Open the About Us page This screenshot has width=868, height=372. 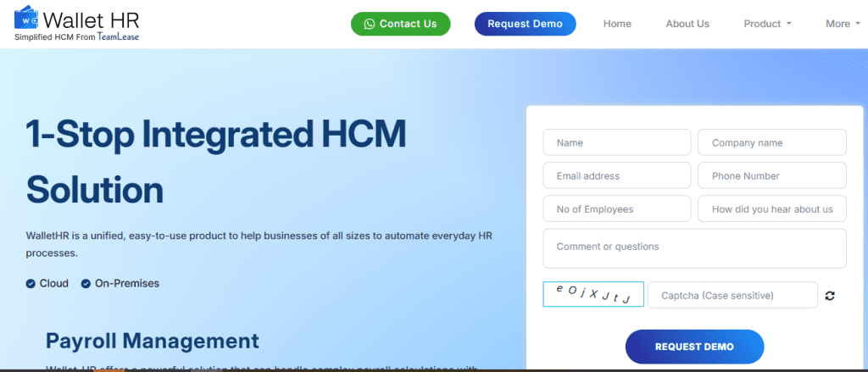687,24
